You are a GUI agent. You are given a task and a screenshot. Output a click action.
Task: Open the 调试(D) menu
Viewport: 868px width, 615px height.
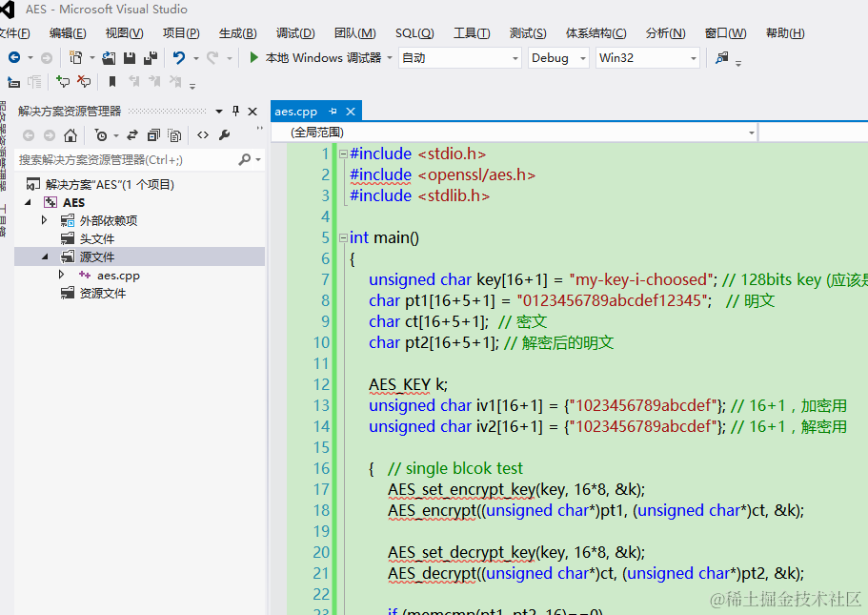coord(295,33)
